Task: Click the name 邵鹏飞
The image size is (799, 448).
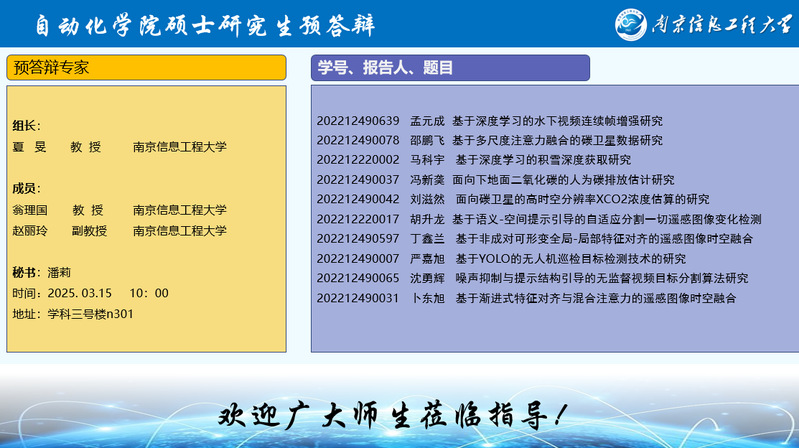Action: coord(427,140)
